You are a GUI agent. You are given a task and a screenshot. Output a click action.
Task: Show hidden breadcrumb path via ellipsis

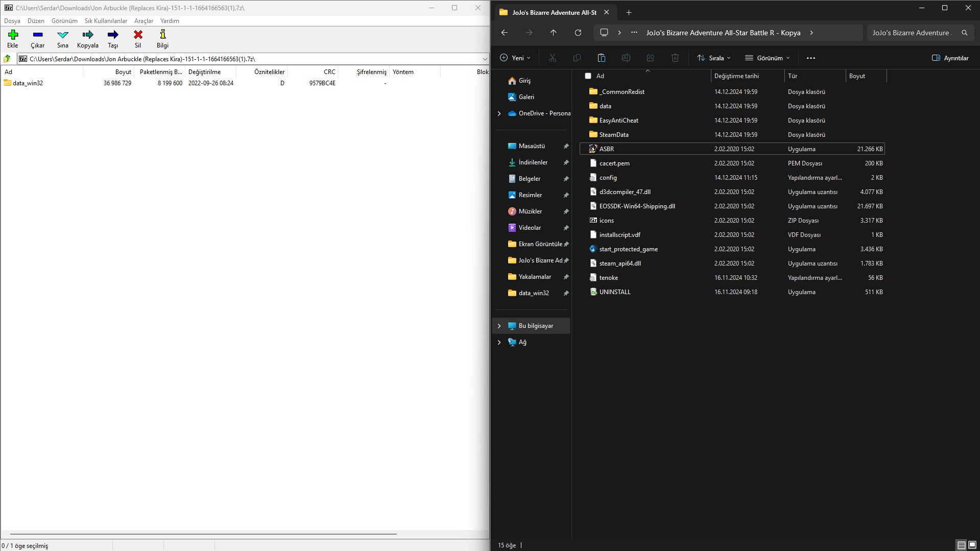634,33
